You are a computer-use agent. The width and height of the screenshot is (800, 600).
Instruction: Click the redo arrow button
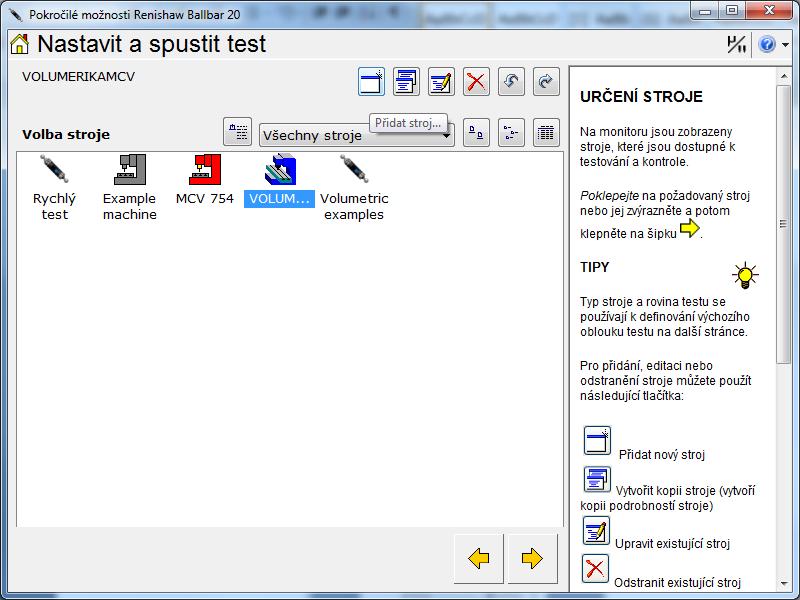tap(546, 82)
